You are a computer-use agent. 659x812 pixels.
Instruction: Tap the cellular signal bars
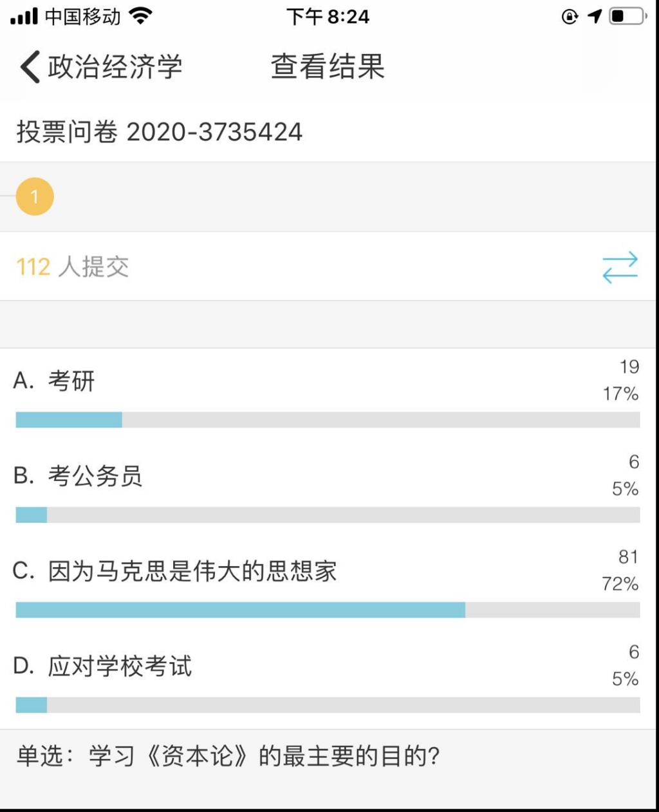(24, 16)
